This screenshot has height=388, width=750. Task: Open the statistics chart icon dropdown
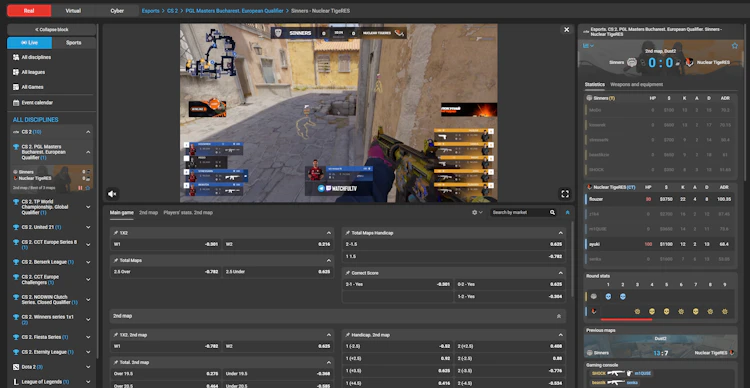(588, 46)
